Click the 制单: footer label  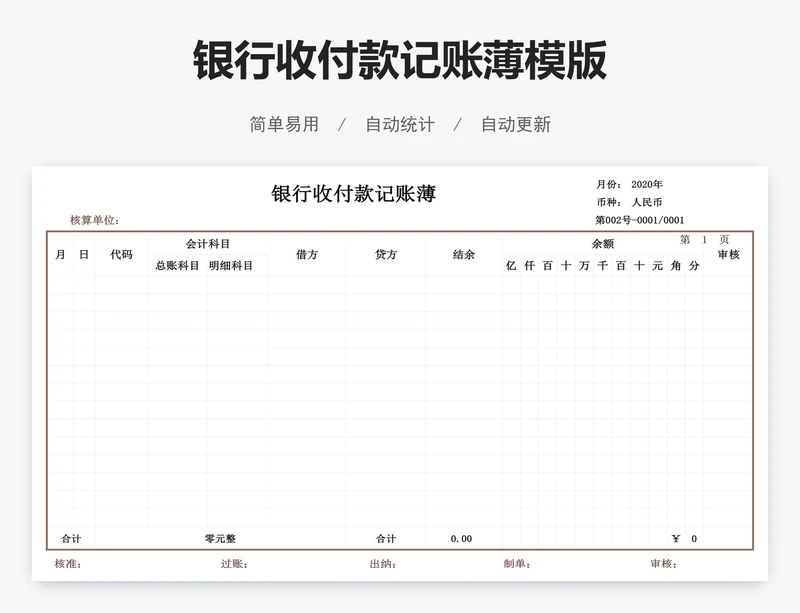click(x=517, y=563)
